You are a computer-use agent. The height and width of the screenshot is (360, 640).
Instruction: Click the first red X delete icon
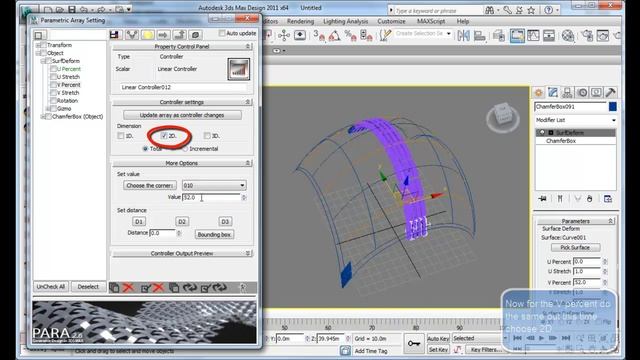pos(129,288)
